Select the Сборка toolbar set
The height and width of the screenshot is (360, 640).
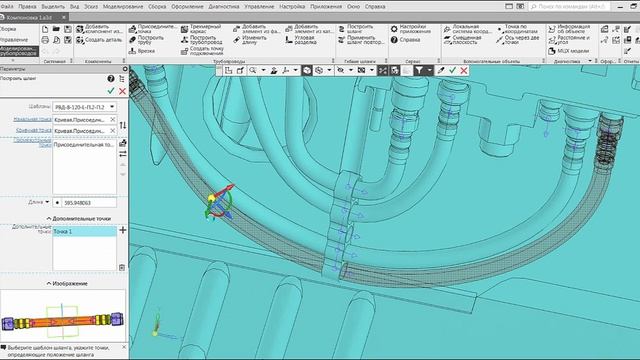[8, 29]
